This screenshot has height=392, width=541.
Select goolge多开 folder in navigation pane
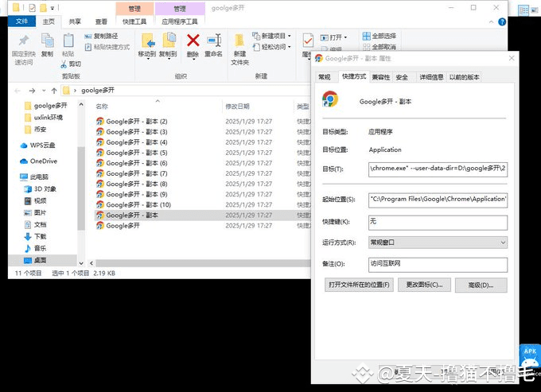coord(46,106)
